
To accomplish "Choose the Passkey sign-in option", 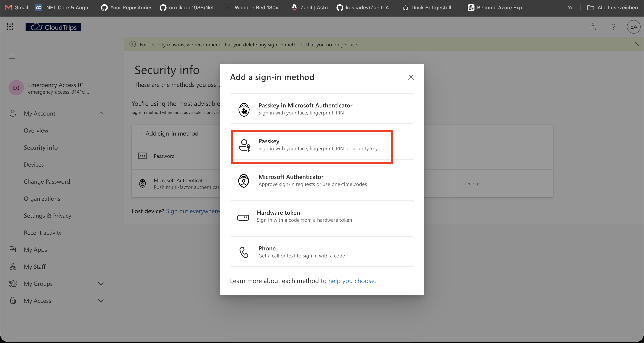I will 322,144.
